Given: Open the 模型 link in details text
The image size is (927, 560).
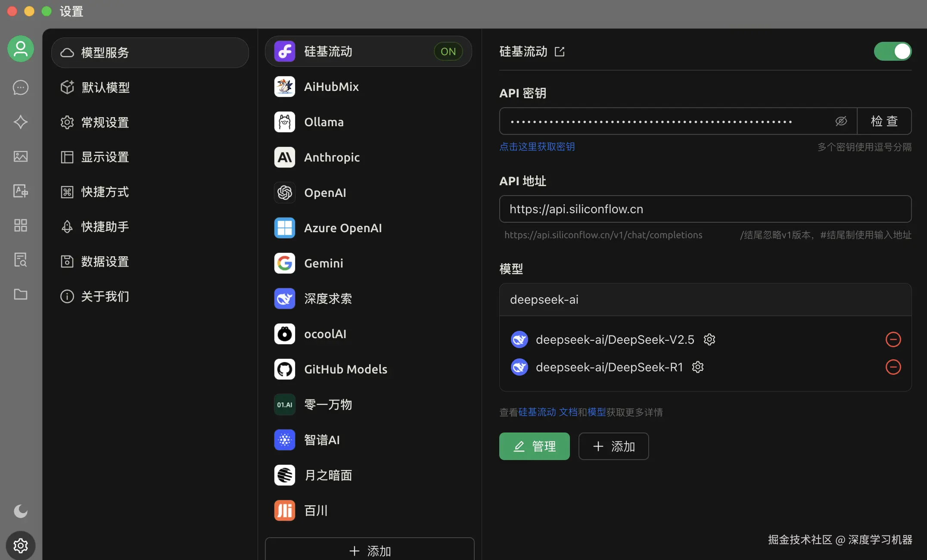Looking at the screenshot, I should pos(597,412).
